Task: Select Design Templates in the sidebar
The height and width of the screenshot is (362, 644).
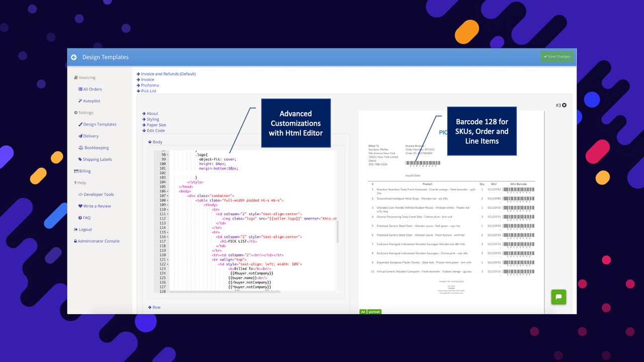Action: (98, 124)
